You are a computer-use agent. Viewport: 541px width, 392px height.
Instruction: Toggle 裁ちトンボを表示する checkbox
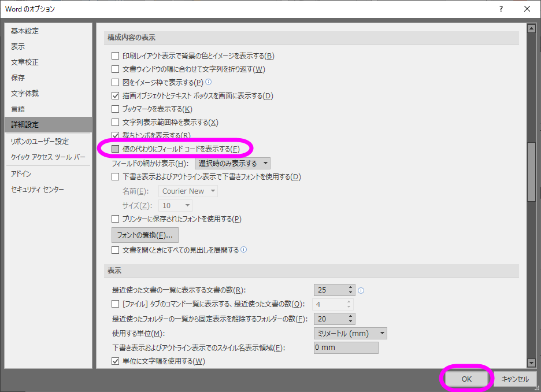pos(115,135)
